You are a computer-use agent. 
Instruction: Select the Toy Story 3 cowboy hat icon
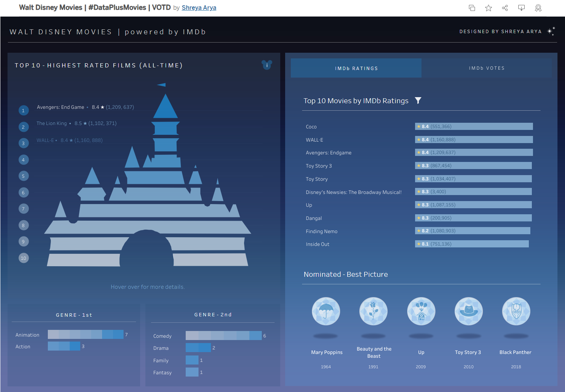469,311
